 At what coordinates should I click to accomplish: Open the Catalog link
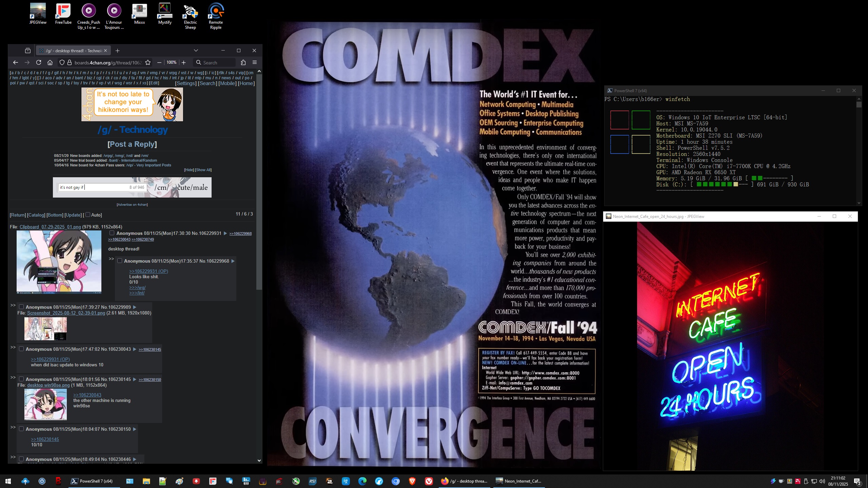click(36, 215)
